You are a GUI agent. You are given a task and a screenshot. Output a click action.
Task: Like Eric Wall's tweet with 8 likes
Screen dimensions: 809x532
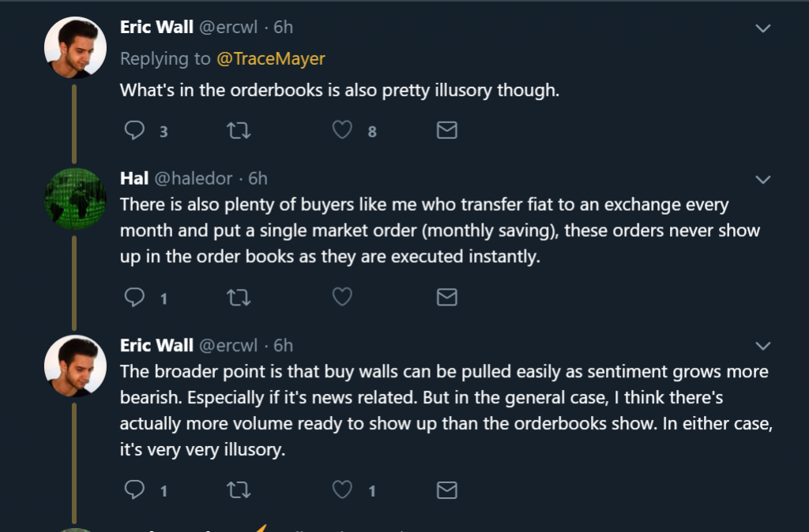(342, 129)
